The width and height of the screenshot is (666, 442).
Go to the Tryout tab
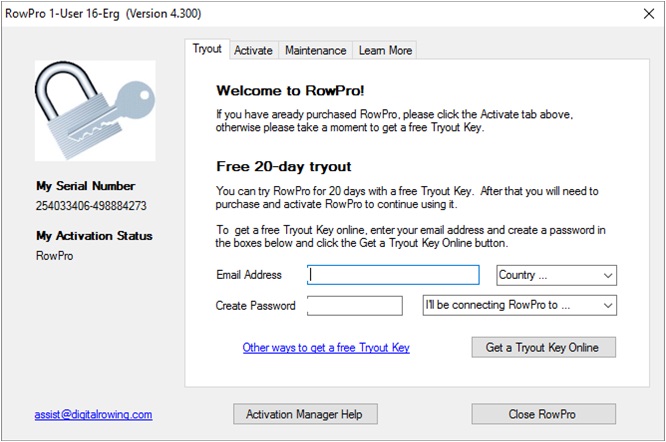207,49
